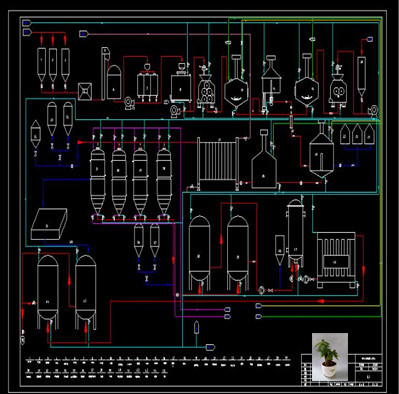
Task: Click the first of four tall fermenter columns
Action: point(98,182)
